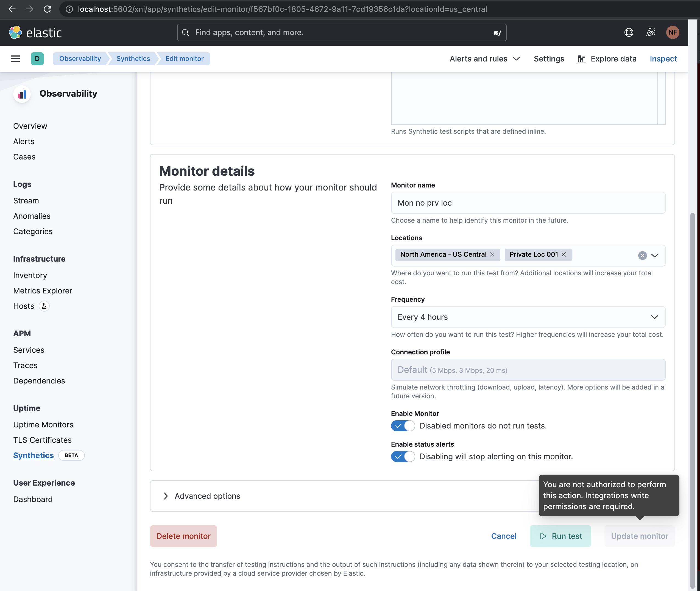Click the search magnifier in the search bar
This screenshot has height=591, width=700.
pyautogui.click(x=185, y=32)
